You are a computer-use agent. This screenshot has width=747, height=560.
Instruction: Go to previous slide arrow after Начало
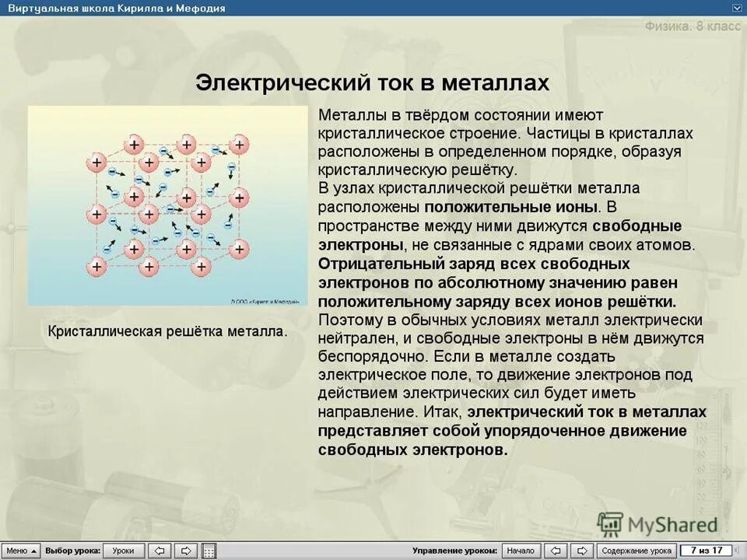[556, 551]
